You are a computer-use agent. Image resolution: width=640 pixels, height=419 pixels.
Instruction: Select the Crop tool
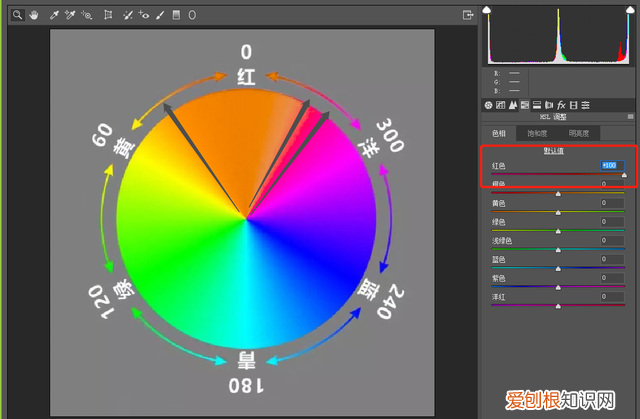[108, 15]
